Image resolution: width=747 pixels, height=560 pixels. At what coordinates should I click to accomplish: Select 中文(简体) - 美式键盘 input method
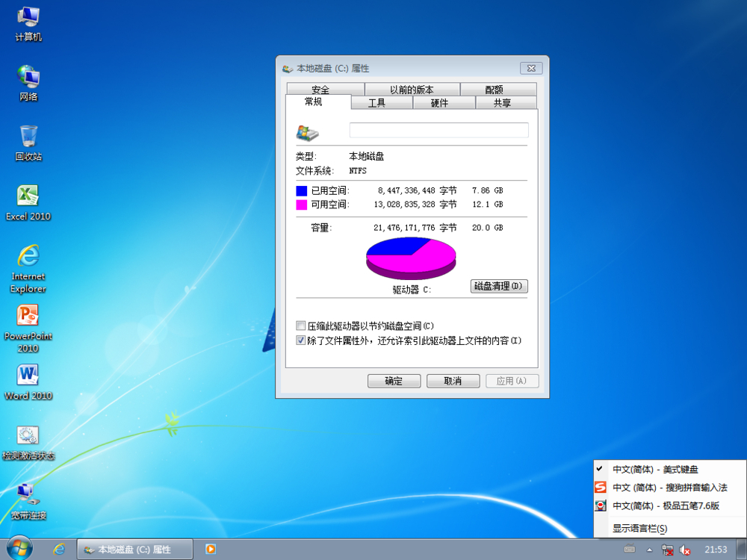[x=670, y=469]
